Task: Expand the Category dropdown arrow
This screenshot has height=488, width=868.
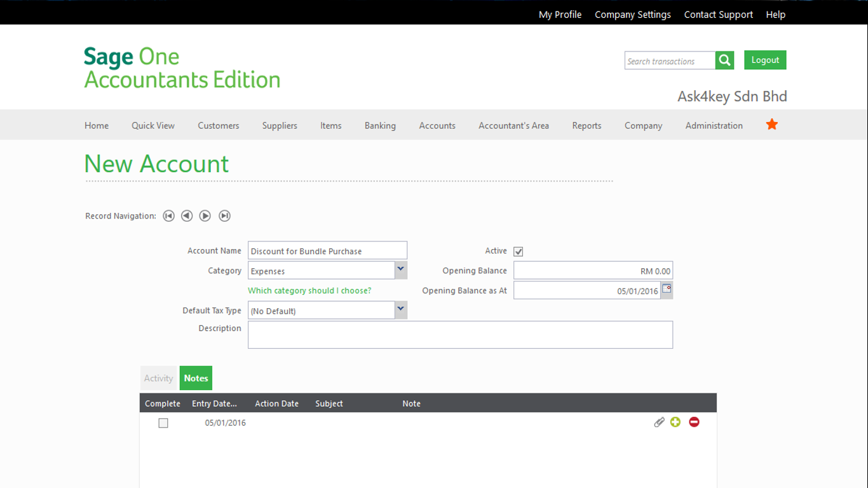Action: 400,270
